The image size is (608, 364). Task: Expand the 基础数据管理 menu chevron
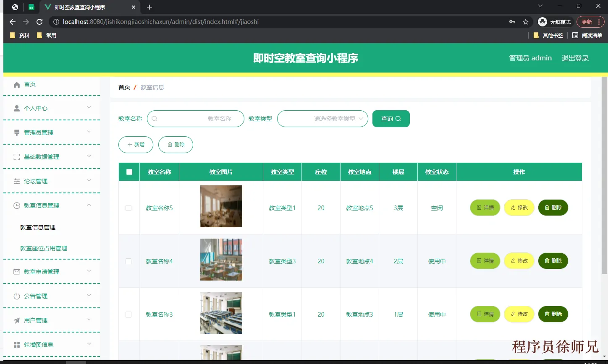click(89, 156)
